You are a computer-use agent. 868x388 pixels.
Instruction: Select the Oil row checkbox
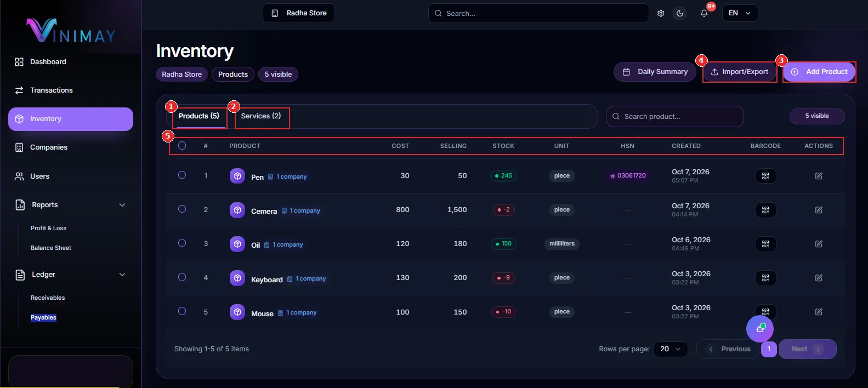click(x=182, y=243)
